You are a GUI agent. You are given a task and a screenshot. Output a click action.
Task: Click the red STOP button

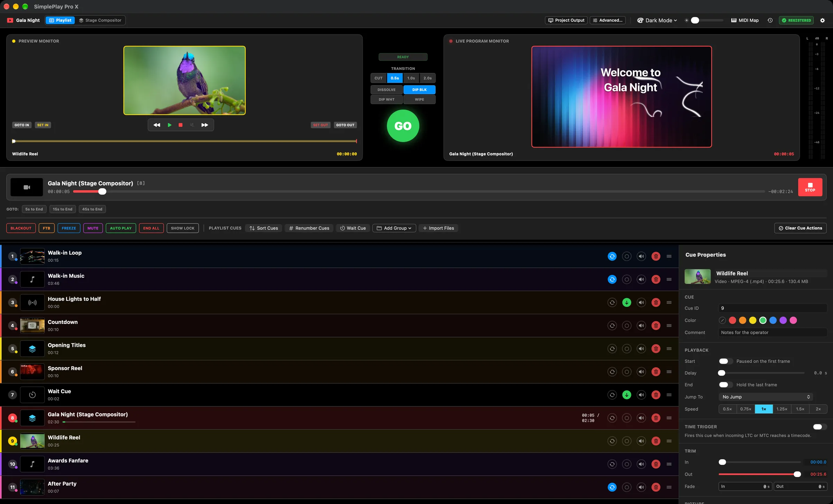810,187
